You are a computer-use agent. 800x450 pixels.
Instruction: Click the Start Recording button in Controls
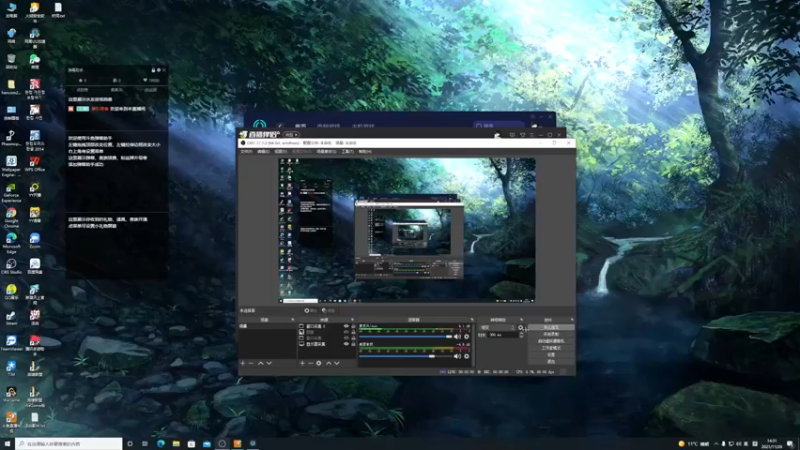[551, 334]
